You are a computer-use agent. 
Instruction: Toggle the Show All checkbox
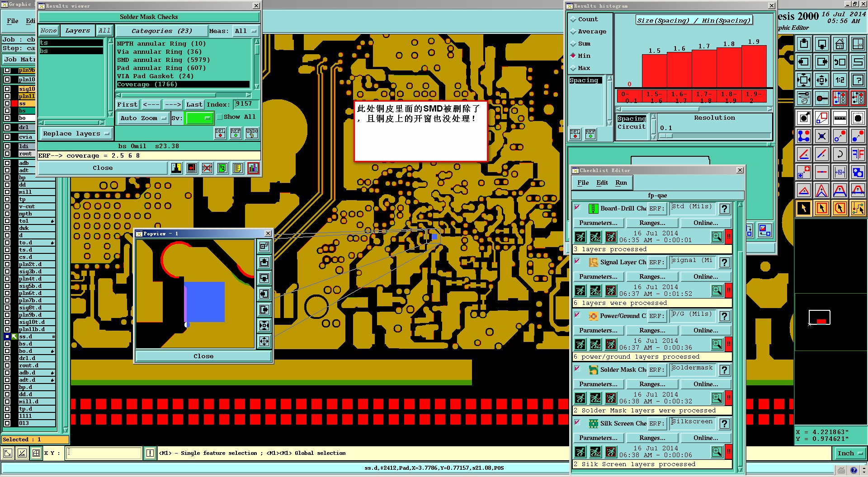tap(220, 117)
